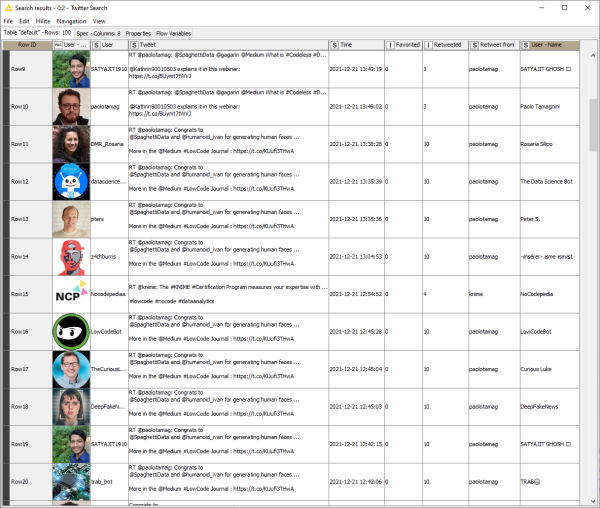Switch to the Flow Variables tab
This screenshot has height=508, width=600.
(173, 33)
